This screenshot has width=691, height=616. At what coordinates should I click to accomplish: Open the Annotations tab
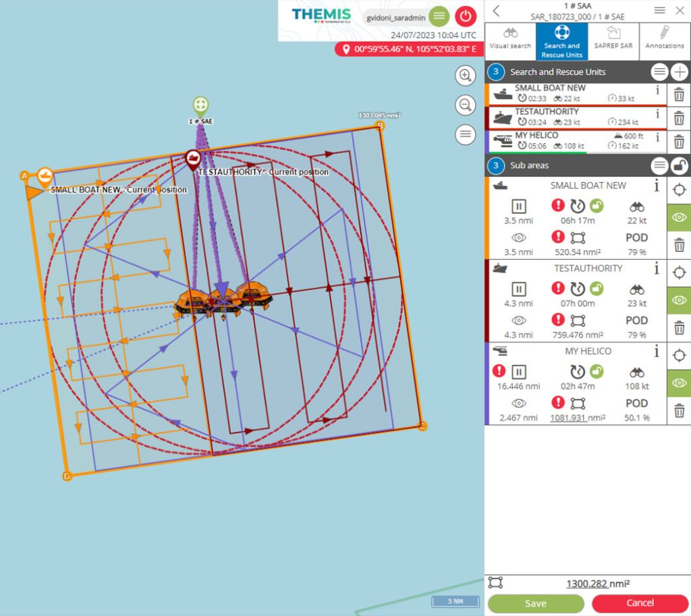(x=665, y=38)
